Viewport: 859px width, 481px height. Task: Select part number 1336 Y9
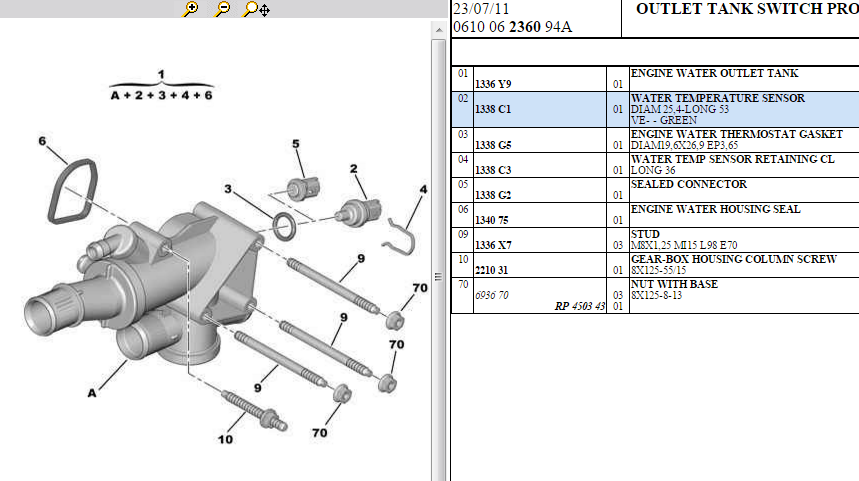tap(493, 84)
